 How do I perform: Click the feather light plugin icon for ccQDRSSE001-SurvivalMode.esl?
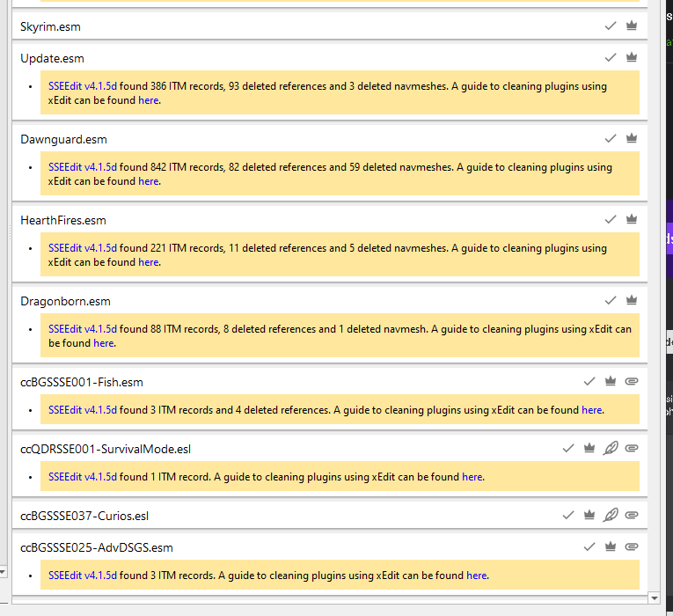point(611,448)
